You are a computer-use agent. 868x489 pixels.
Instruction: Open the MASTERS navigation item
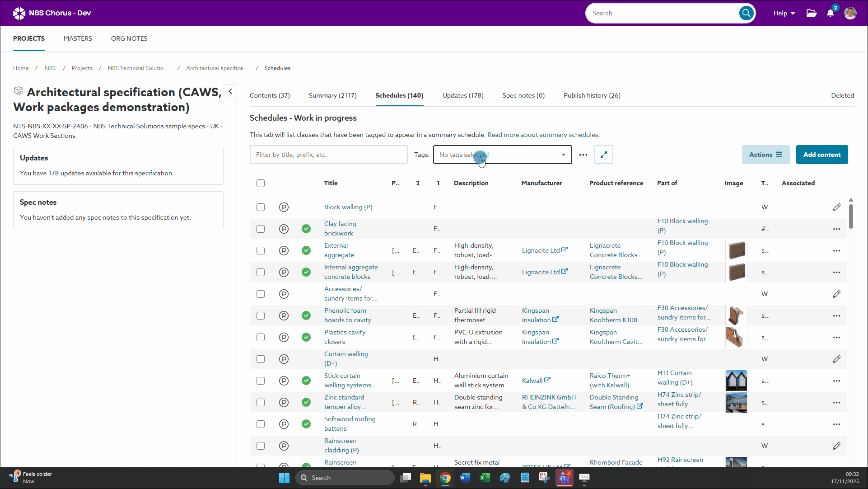78,38
